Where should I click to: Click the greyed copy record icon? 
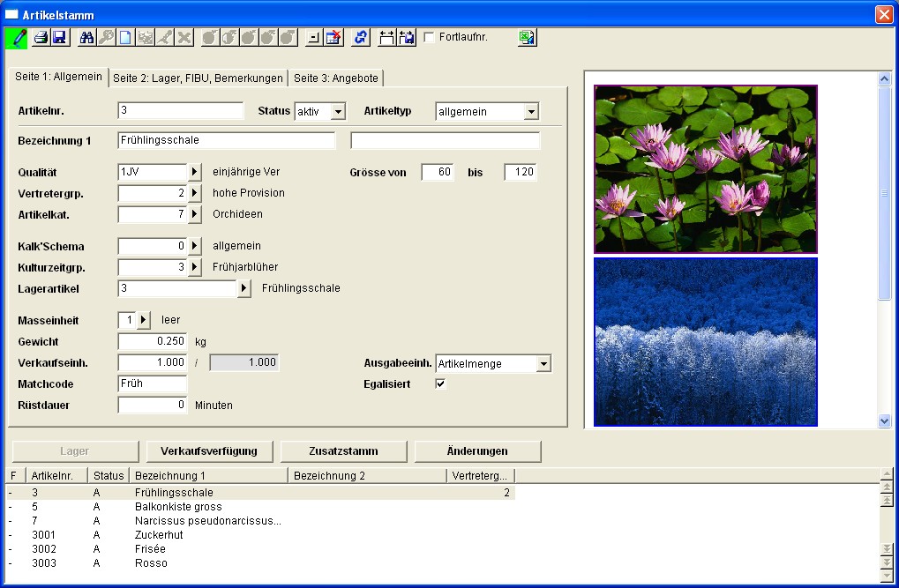145,38
